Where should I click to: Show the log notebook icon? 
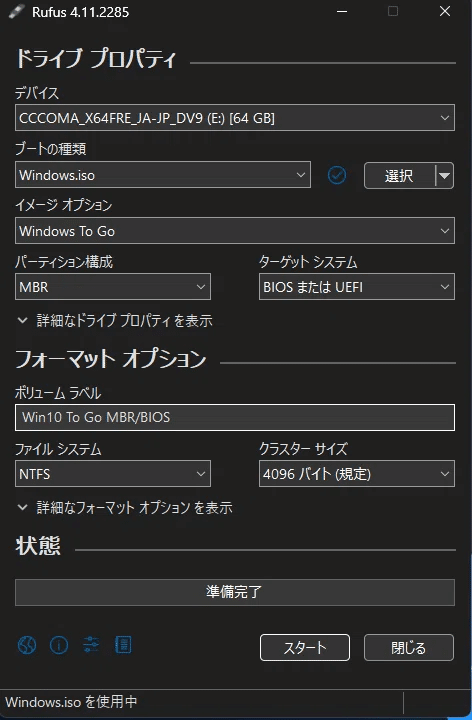pyautogui.click(x=123, y=645)
